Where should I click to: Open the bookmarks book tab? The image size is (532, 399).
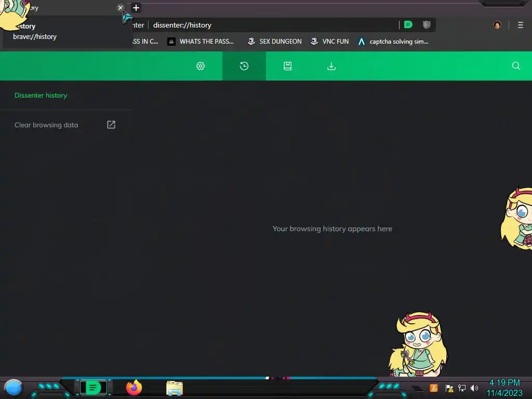288,66
